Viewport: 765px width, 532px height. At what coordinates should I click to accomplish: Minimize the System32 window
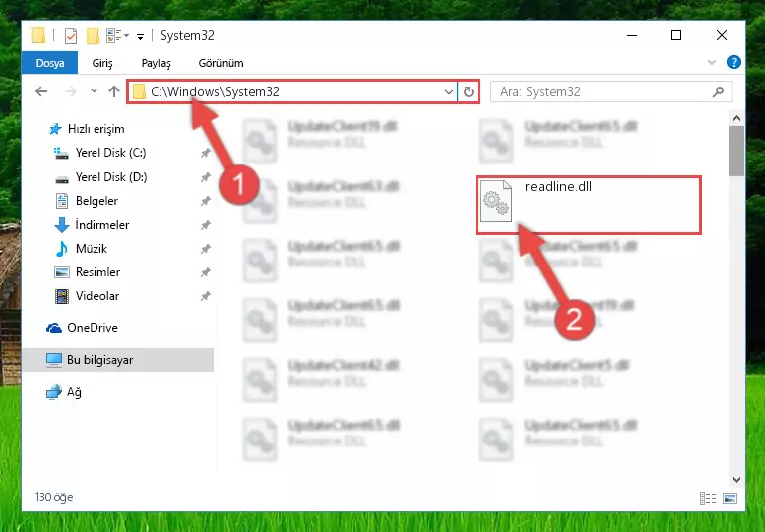click(632, 35)
